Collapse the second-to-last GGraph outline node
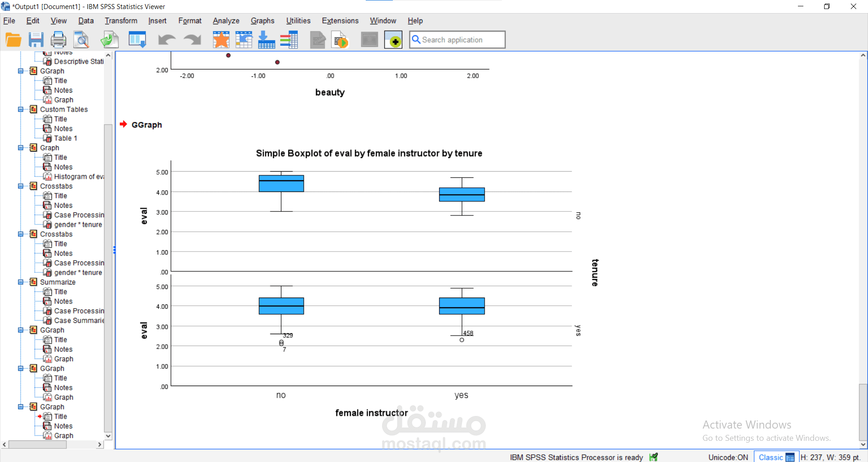Image resolution: width=868 pixels, height=462 pixels. coord(20,369)
